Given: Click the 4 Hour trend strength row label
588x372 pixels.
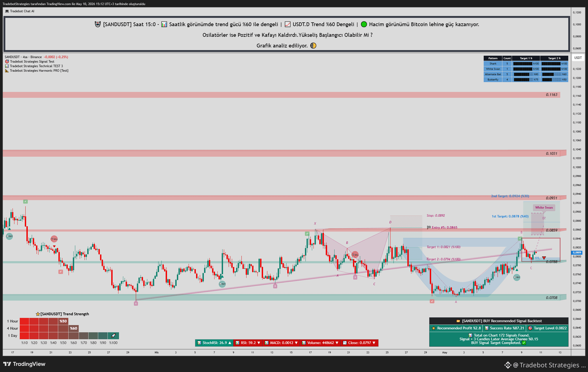Looking at the screenshot, I should (x=13, y=329).
